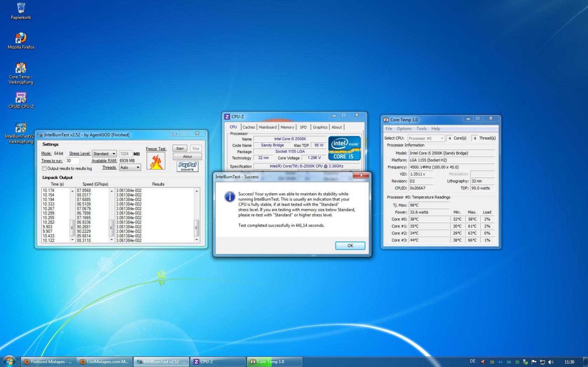
Task: Click the About button in IntelBurnTest
Action: click(x=187, y=156)
